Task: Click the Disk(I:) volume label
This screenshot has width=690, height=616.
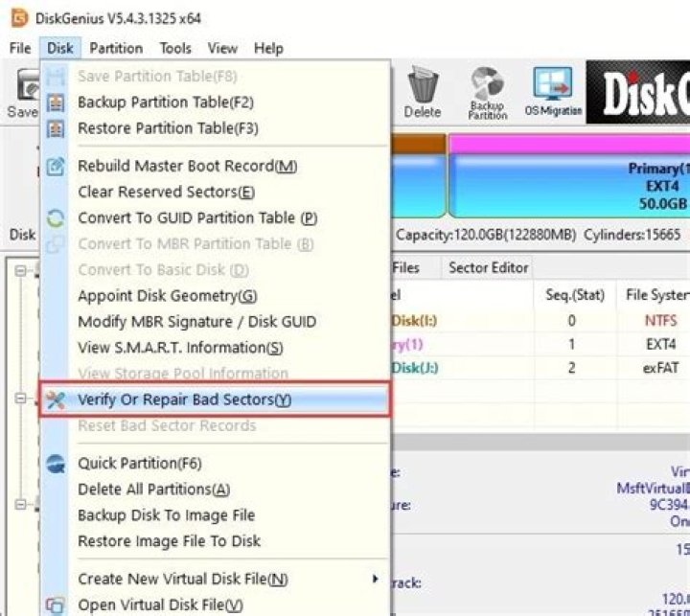Action: [414, 321]
